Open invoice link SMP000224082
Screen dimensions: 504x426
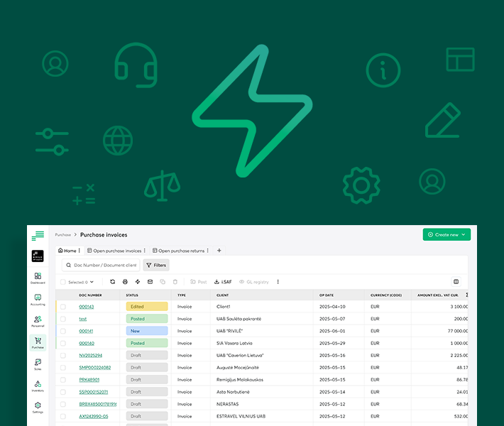pos(94,367)
